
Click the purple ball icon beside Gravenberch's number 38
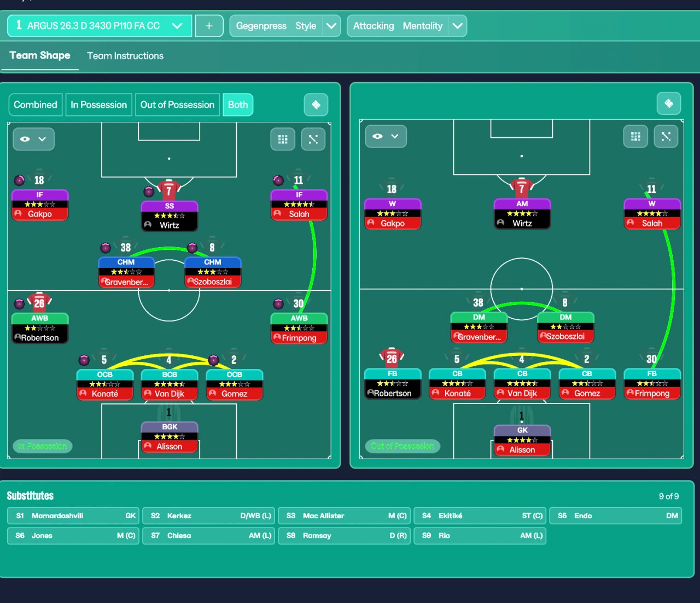click(x=106, y=248)
